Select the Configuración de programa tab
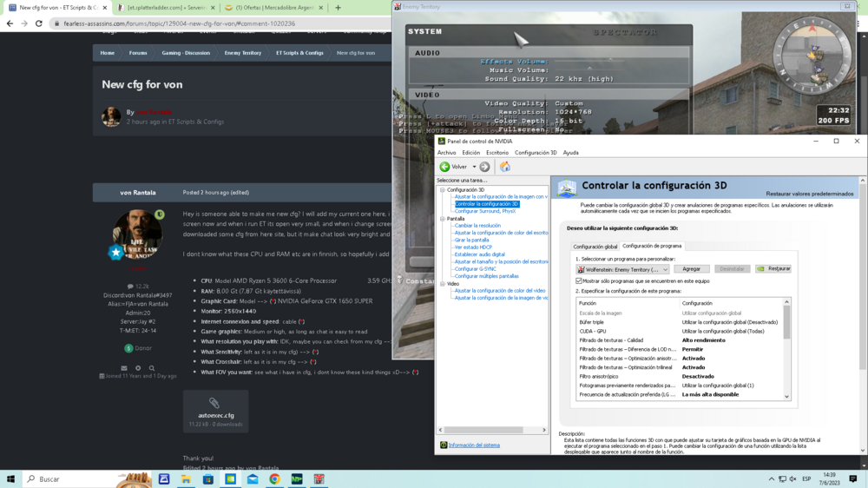868x488 pixels. click(x=652, y=246)
